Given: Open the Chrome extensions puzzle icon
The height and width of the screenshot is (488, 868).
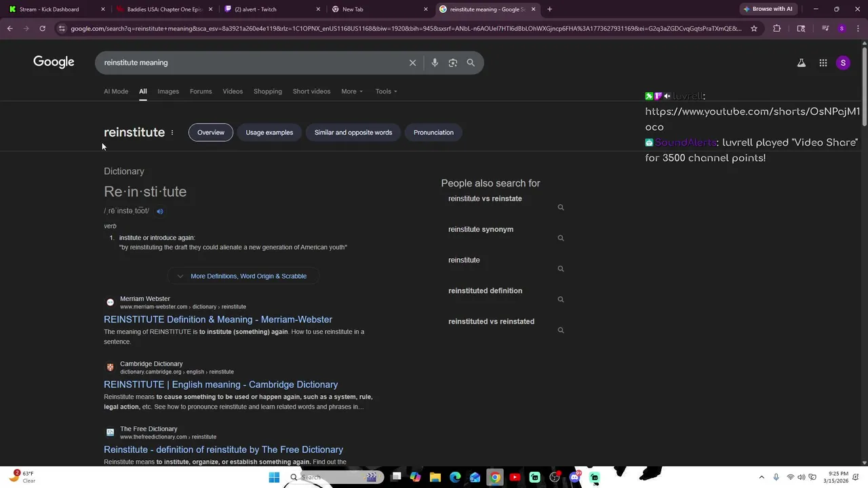Looking at the screenshot, I should (x=776, y=28).
